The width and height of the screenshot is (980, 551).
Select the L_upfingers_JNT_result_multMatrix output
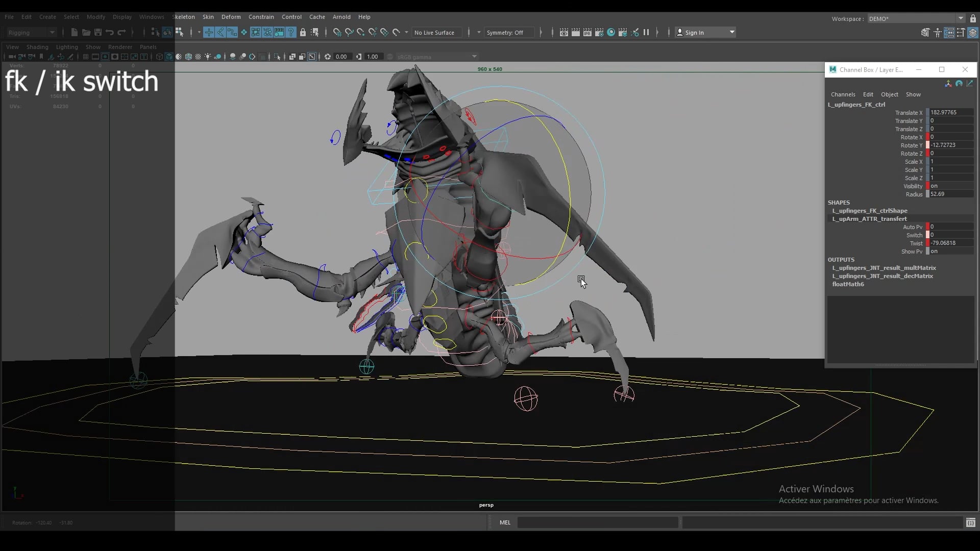884,268
